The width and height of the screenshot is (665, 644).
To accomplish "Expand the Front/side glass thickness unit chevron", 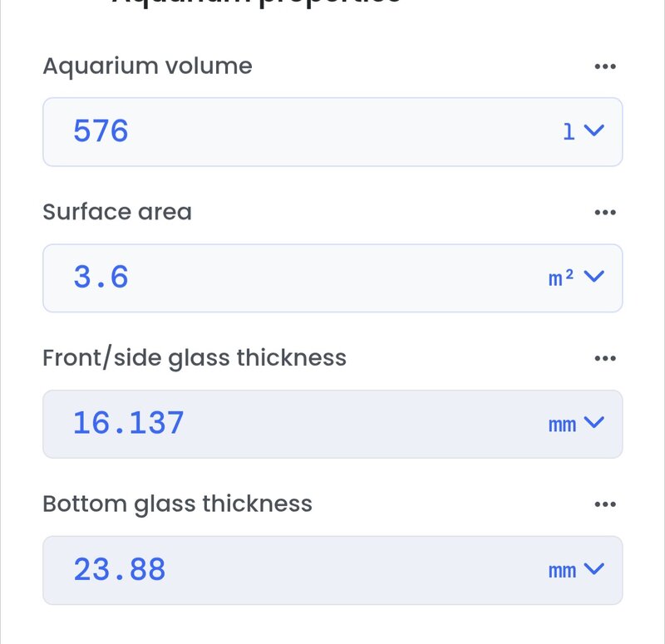I will [x=594, y=422].
